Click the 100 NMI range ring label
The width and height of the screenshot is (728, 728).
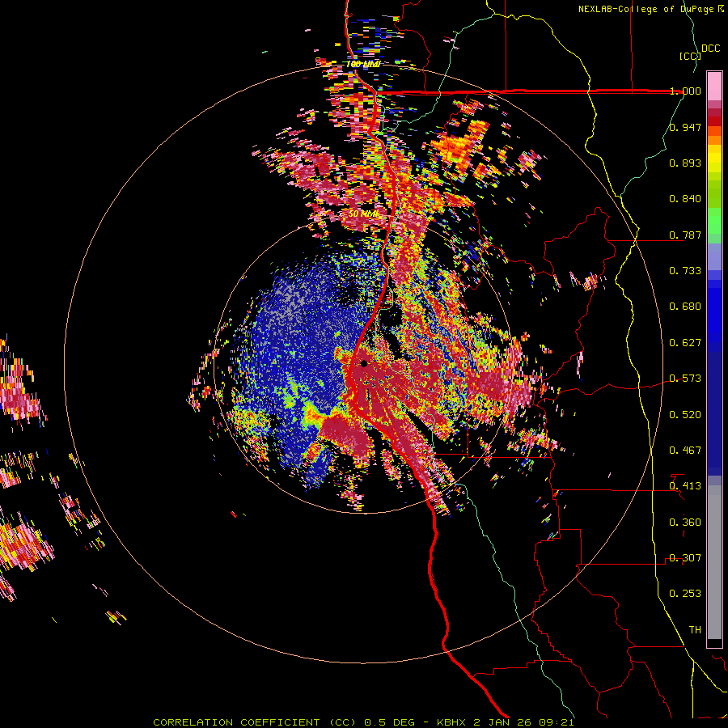point(363,64)
